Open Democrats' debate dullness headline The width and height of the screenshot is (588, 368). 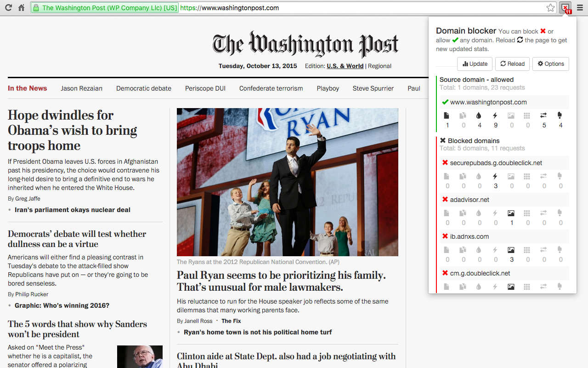pyautogui.click(x=77, y=239)
